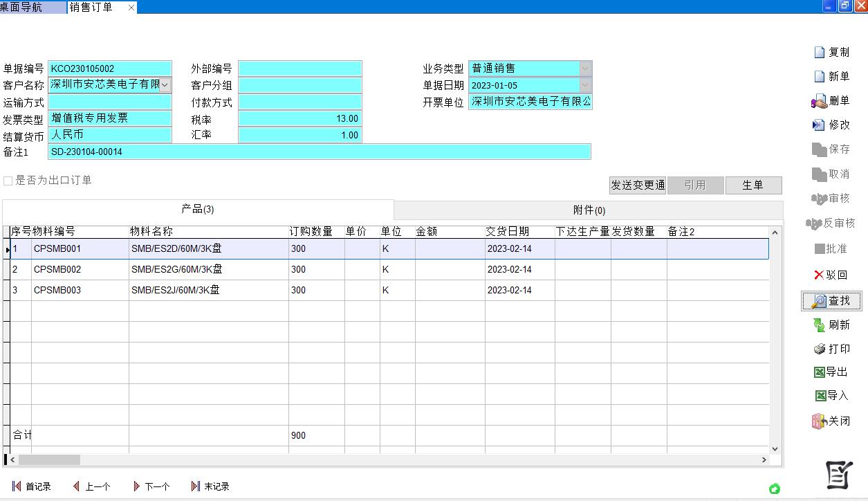Expand the 客户名称 dropdown
The image size is (868, 501).
click(x=165, y=85)
